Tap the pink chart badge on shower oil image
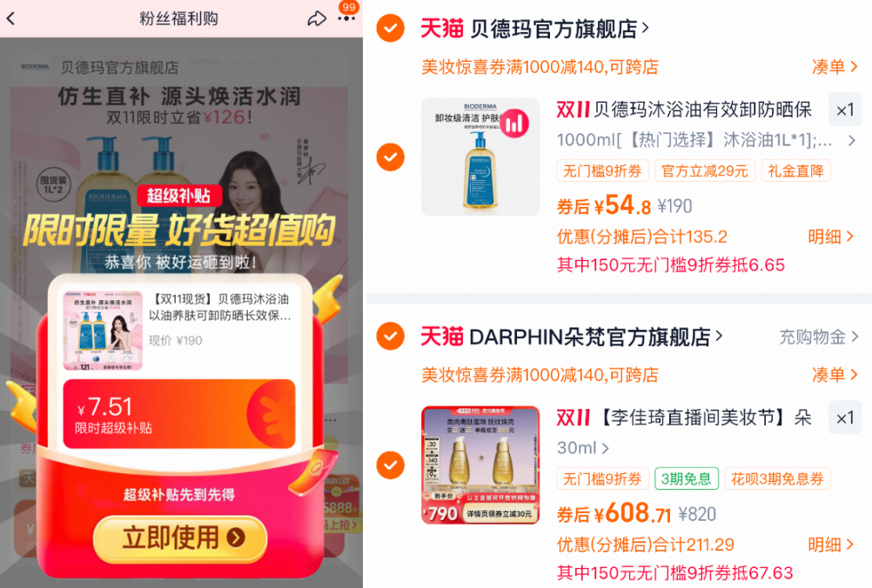The image size is (872, 588). tap(514, 123)
